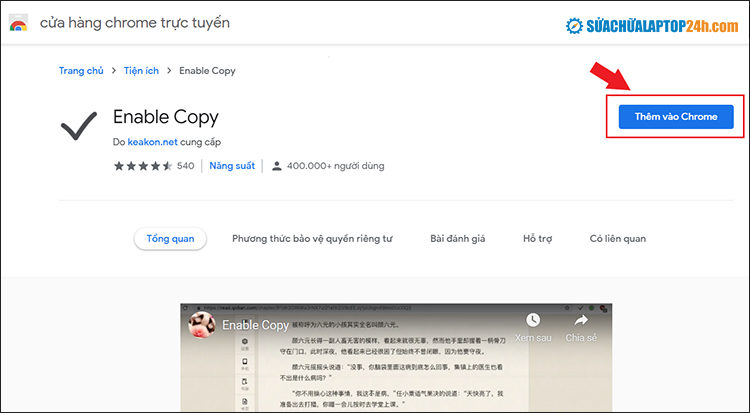Open the Năng suất category link
This screenshot has height=413, width=750.
click(x=232, y=166)
